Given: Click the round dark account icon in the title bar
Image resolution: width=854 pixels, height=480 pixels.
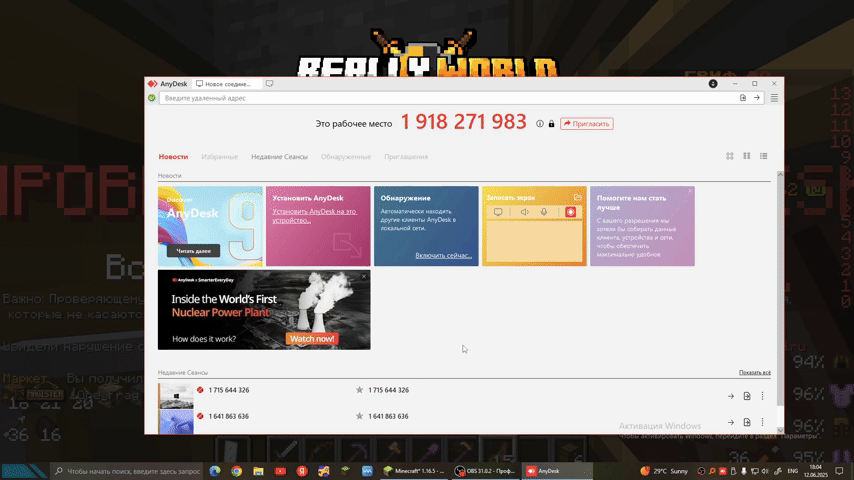Looking at the screenshot, I should 713,83.
